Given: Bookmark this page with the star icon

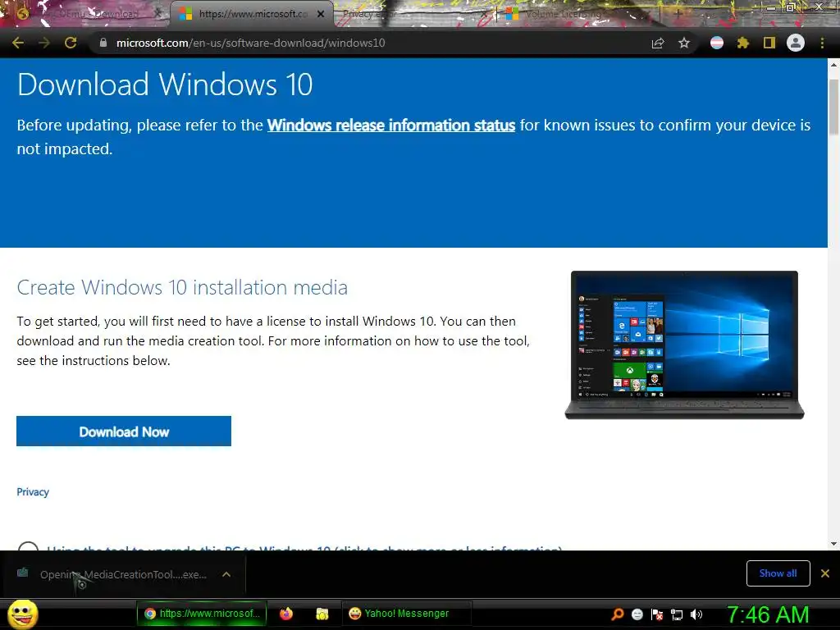Looking at the screenshot, I should [x=684, y=43].
